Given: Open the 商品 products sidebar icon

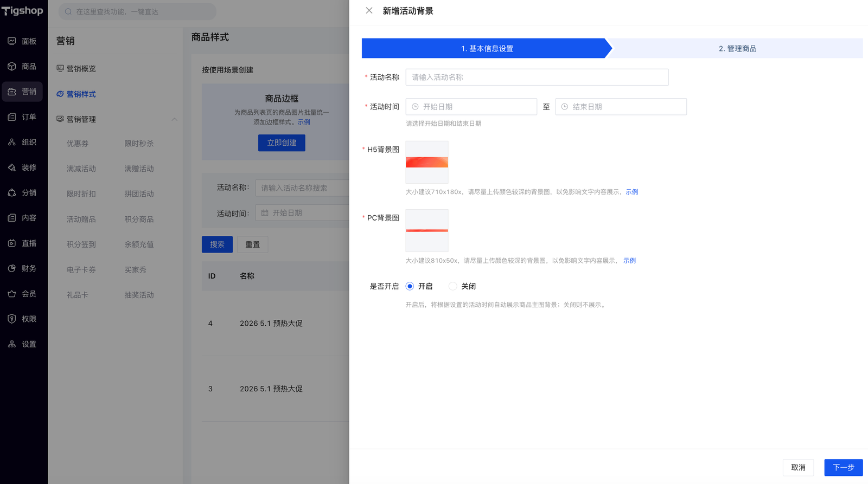Looking at the screenshot, I should click(x=12, y=66).
